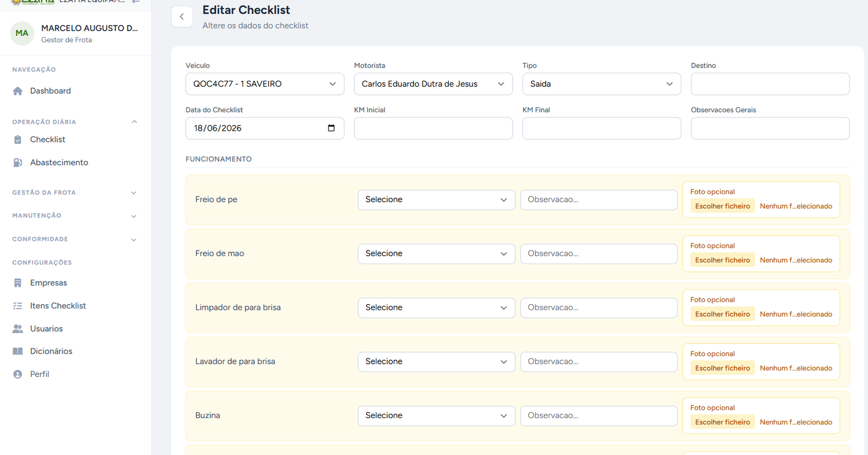
Task: Click Escolher ficheiro for Buzina
Action: [x=723, y=422]
